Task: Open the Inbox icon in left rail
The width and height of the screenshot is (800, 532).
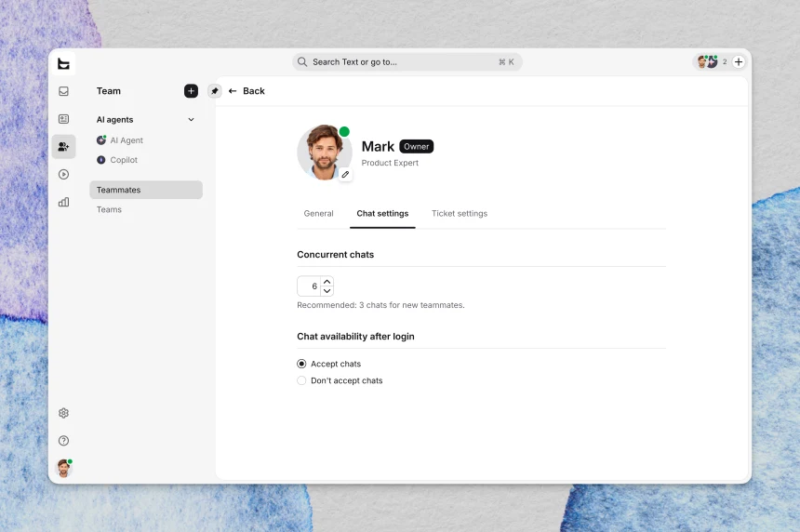Action: [64, 91]
